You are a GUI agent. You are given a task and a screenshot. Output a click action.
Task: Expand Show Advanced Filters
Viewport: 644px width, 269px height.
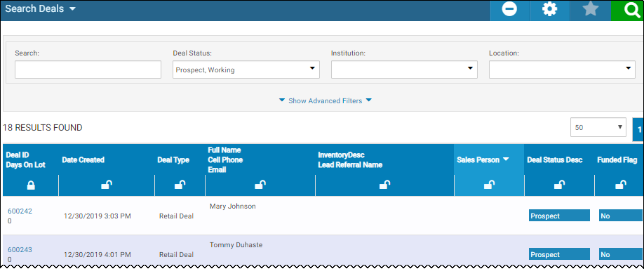tap(326, 100)
